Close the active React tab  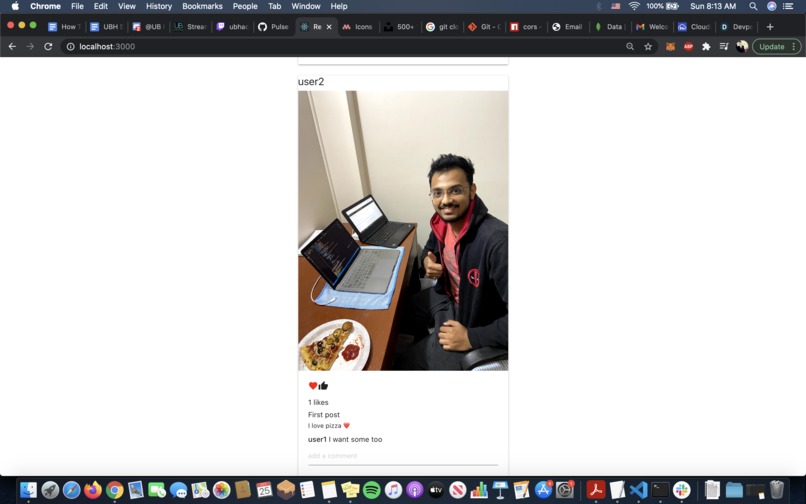click(329, 27)
